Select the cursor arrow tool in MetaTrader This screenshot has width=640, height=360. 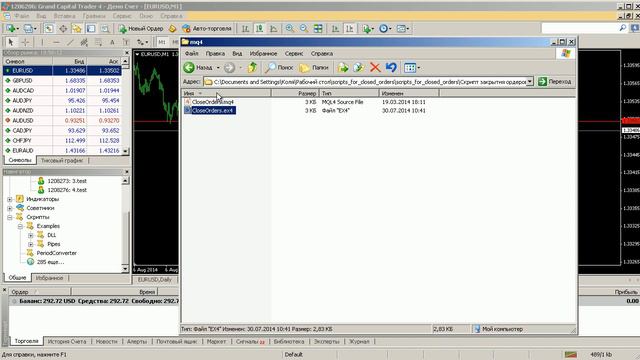11,42
